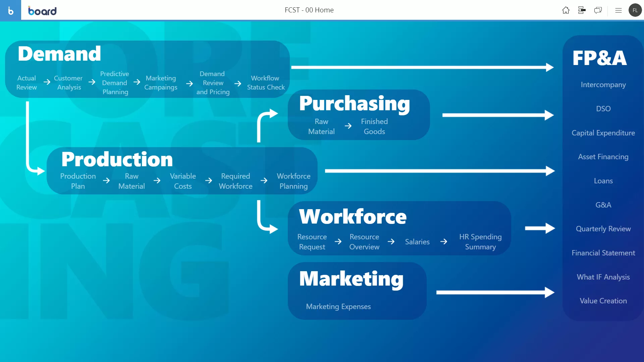The height and width of the screenshot is (362, 644).
Task: Select Intercompany tab in FP&A panel
Action: tap(603, 84)
